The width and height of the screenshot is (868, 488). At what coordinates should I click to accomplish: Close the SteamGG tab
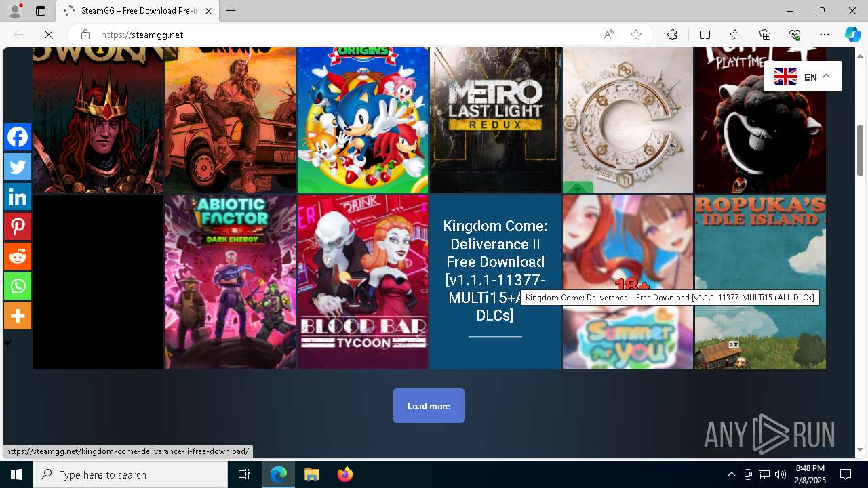pyautogui.click(x=209, y=11)
